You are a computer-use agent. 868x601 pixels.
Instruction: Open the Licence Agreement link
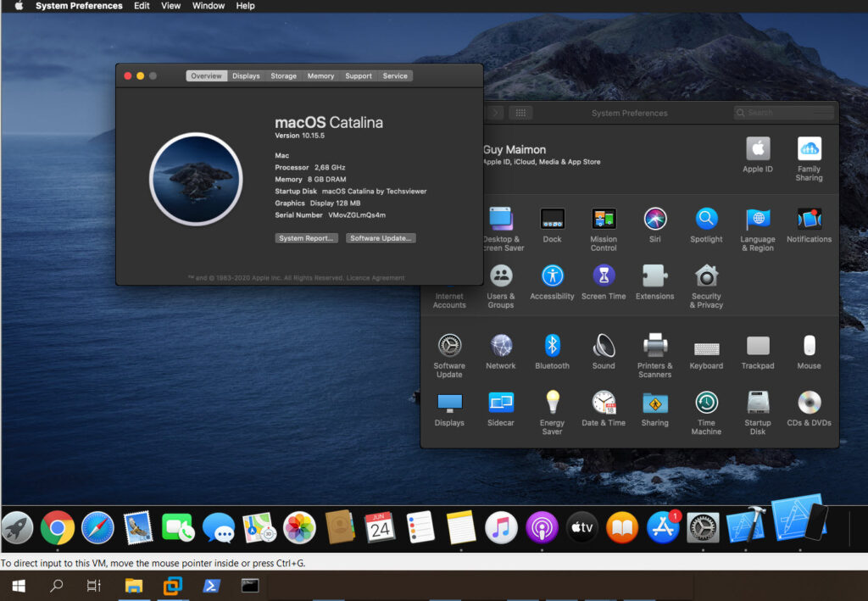(x=376, y=278)
